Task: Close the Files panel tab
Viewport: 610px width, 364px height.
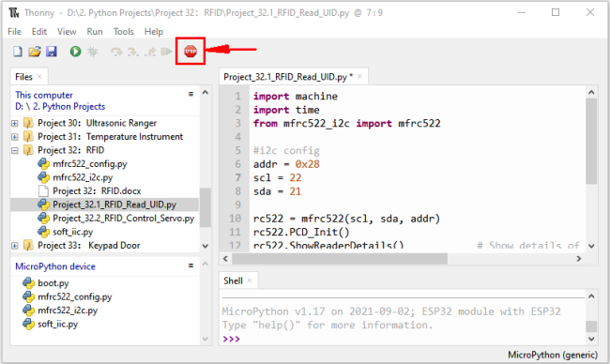Action: (x=39, y=77)
